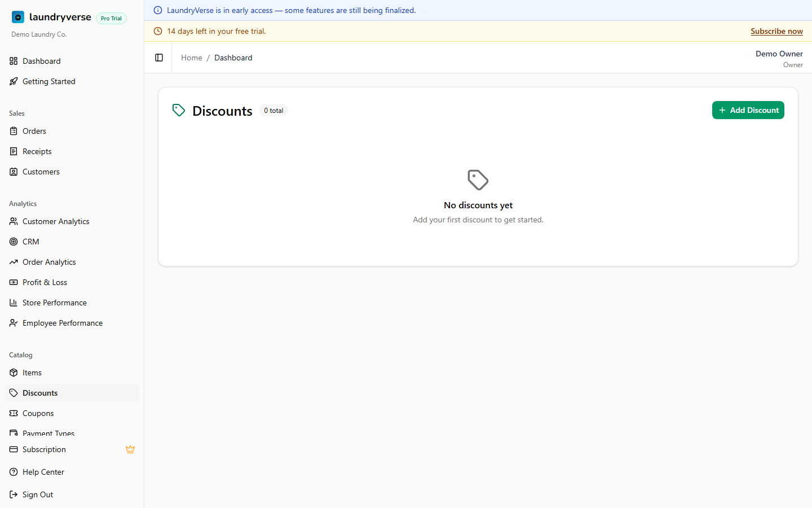
Task: Open the Dashboard menu item
Action: [x=72, y=61]
